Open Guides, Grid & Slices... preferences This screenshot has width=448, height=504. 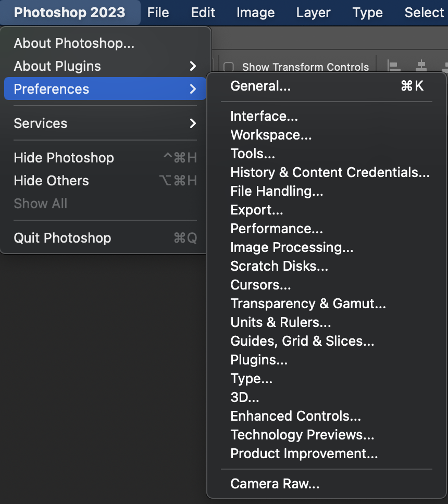coord(327,341)
